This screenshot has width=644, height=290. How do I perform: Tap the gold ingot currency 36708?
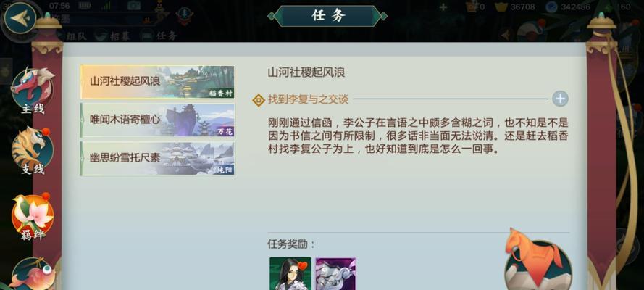pyautogui.click(x=514, y=7)
